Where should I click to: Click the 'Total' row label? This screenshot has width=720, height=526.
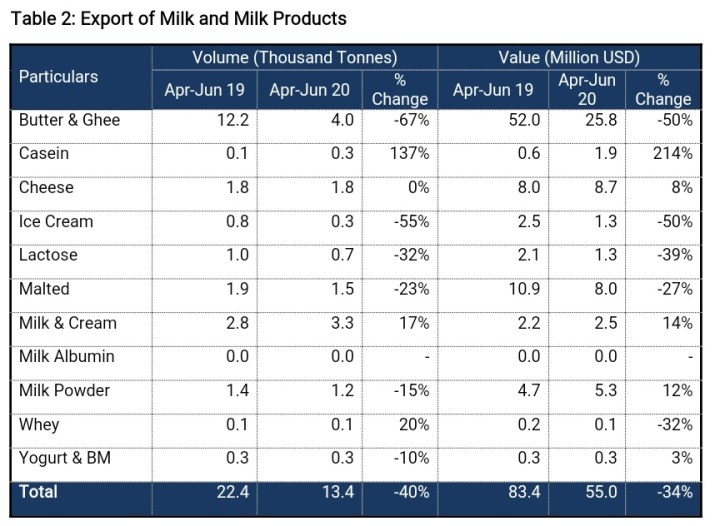[x=39, y=492]
